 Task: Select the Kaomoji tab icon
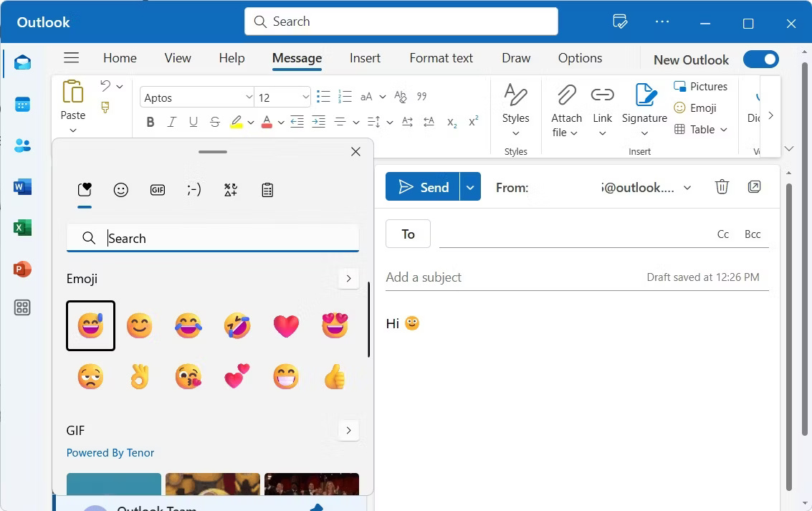coord(194,190)
